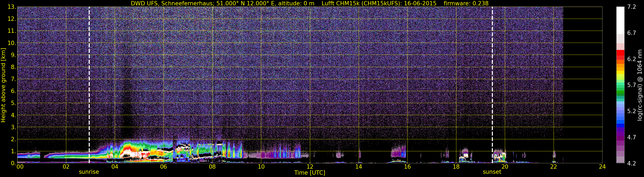Click the "12" tick on the time axis
This screenshot has width=644, height=177.
[310, 167]
